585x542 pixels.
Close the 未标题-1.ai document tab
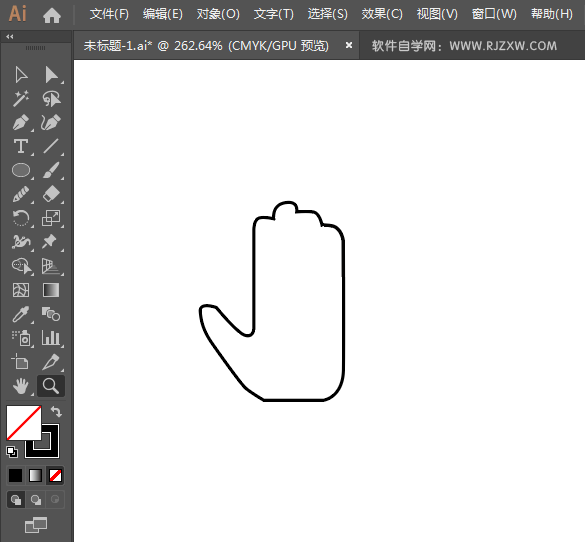(349, 45)
